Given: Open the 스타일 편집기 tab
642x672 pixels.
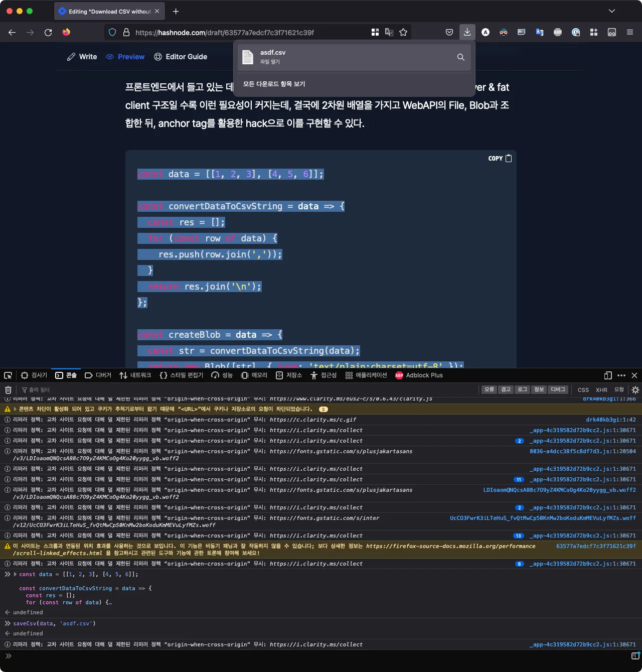Looking at the screenshot, I should tap(182, 375).
